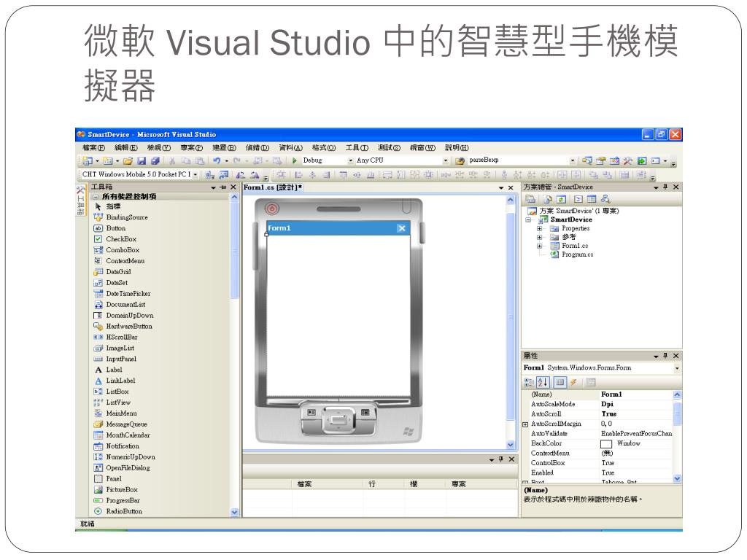Image resolution: width=747 pixels, height=560 pixels.
Task: Click the Undo arrow toolbar icon
Action: 217,161
